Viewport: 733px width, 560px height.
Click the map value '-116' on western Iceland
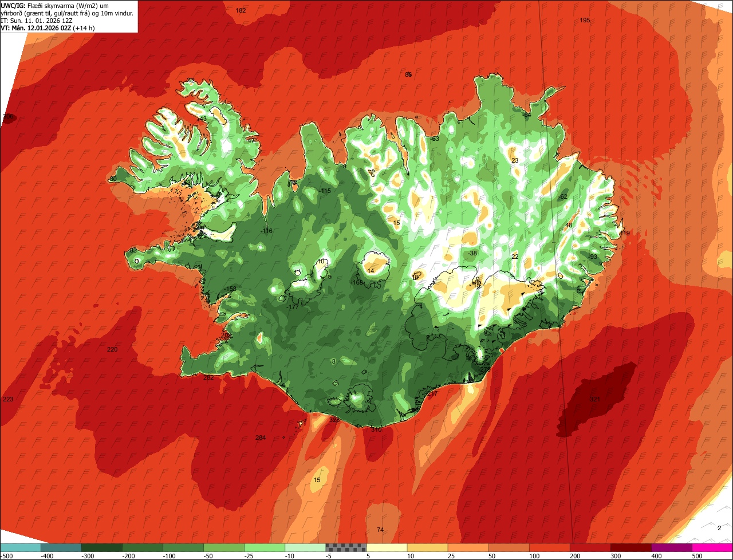coord(266,231)
